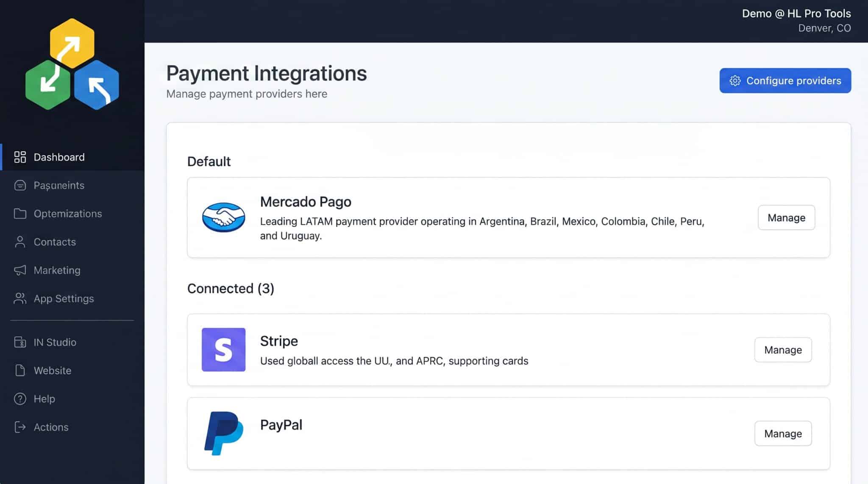
Task: Click "Manage payment providers here" subtitle
Action: 247,94
